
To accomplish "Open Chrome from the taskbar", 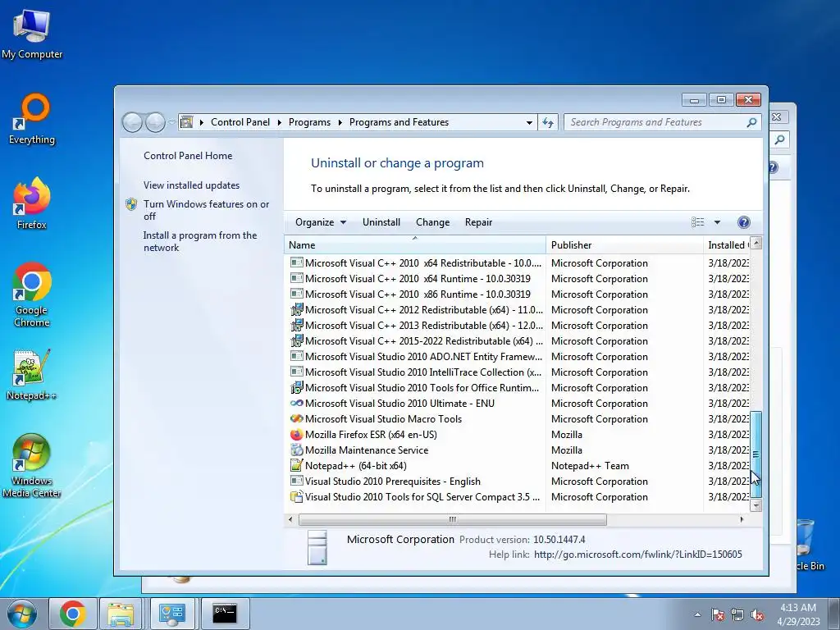I will tap(73, 614).
